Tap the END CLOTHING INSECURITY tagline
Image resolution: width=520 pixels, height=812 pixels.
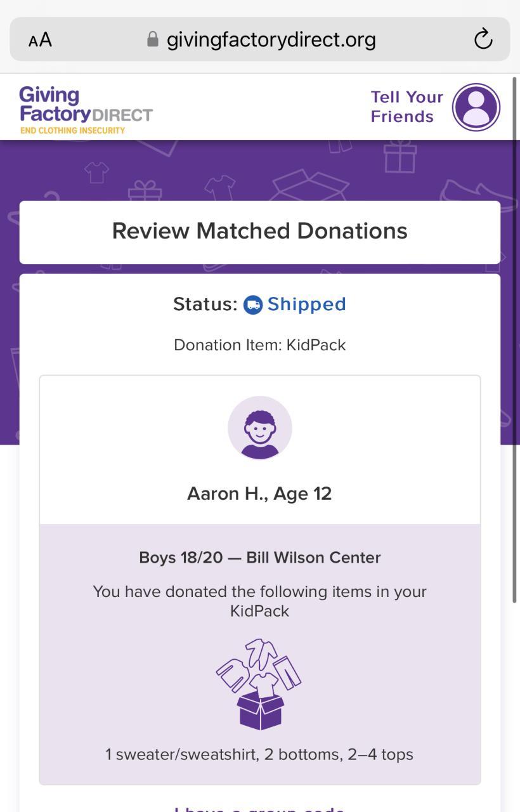(72, 131)
